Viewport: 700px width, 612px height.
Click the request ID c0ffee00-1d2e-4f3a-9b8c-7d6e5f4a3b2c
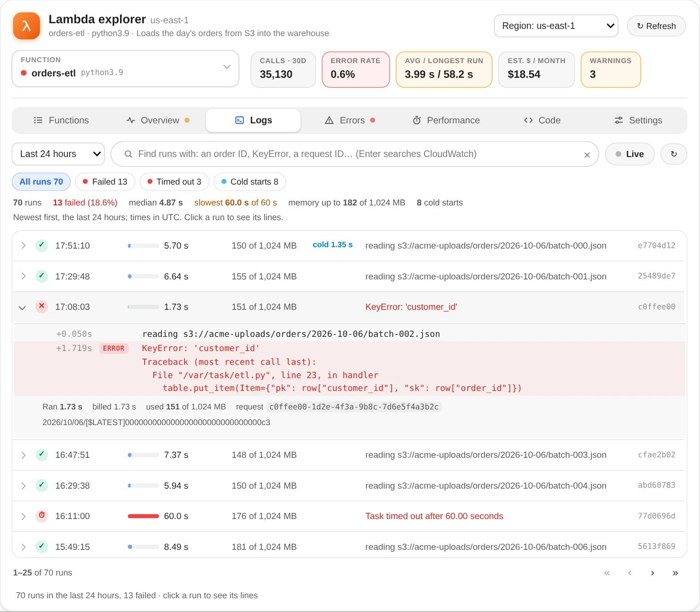point(354,407)
